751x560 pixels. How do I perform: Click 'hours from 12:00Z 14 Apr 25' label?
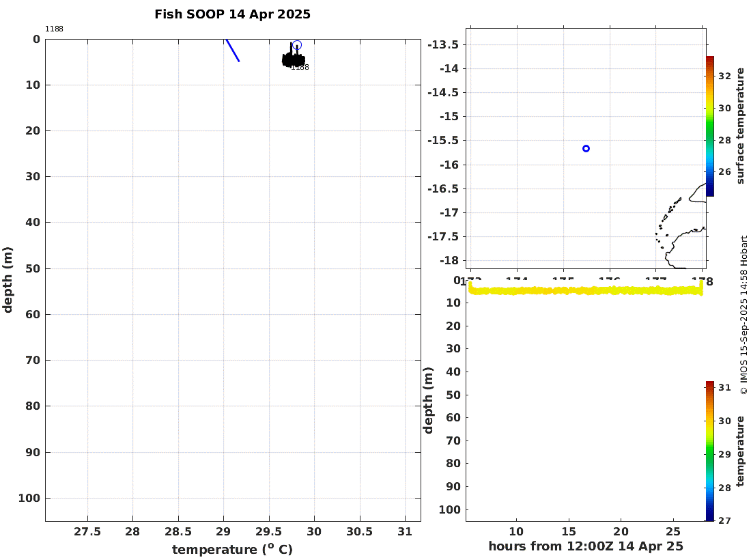586,546
